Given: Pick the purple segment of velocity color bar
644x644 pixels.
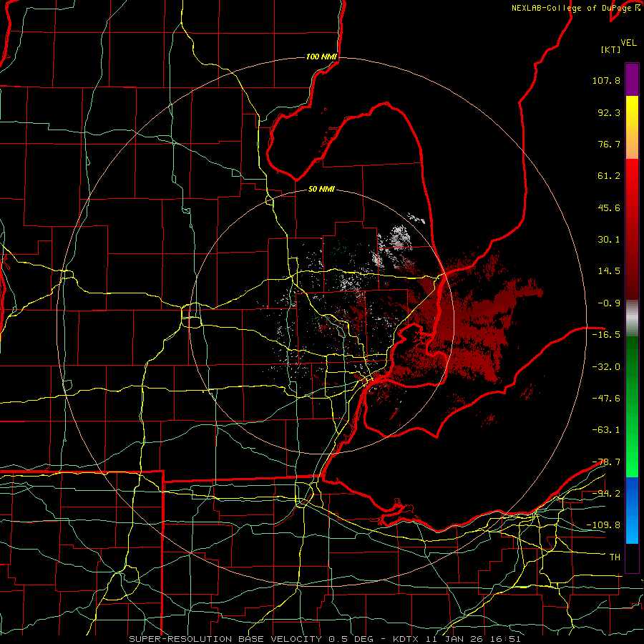Looking at the screenshot, I should click(x=632, y=80).
